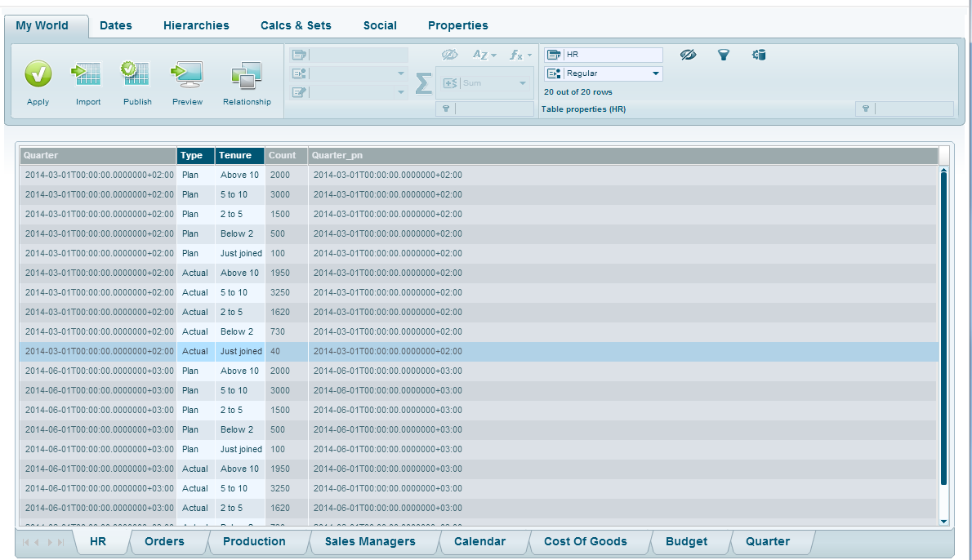Viewport: 972px width, 560px height.
Task: Open the Sales Managers table tab
Action: coord(369,541)
